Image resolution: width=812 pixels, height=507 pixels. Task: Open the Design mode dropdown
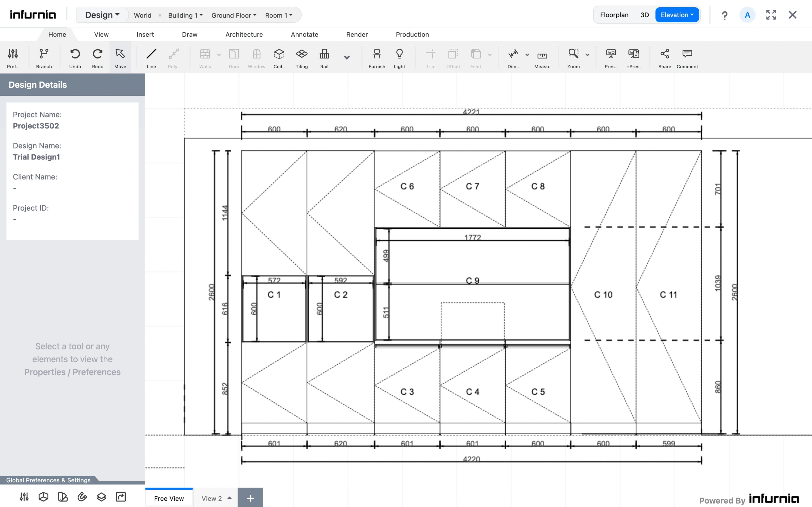click(x=102, y=15)
